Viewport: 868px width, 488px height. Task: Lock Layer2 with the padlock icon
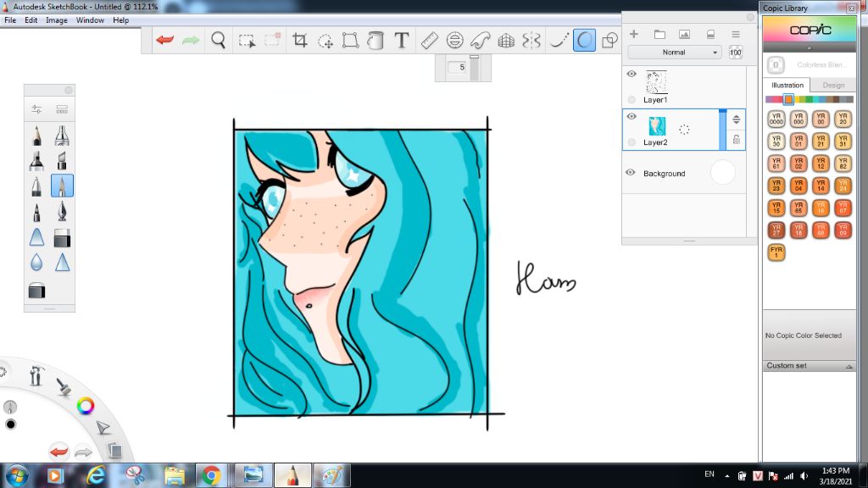tap(737, 140)
